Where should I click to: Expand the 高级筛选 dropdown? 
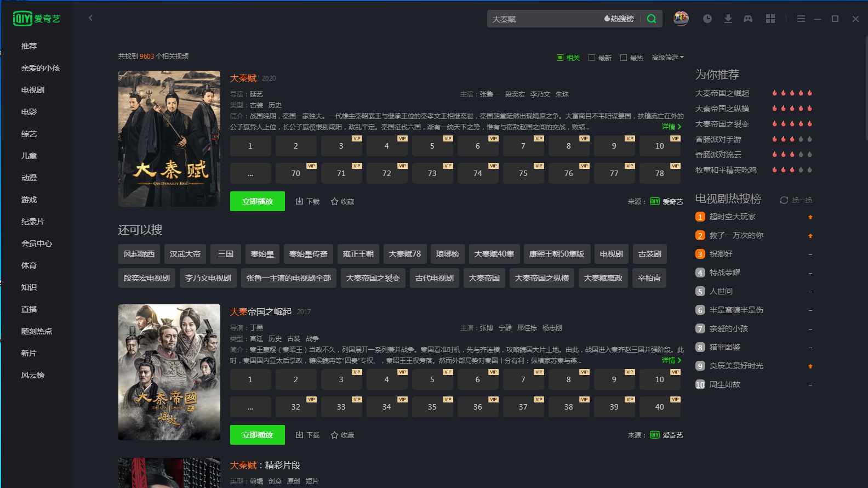(667, 58)
